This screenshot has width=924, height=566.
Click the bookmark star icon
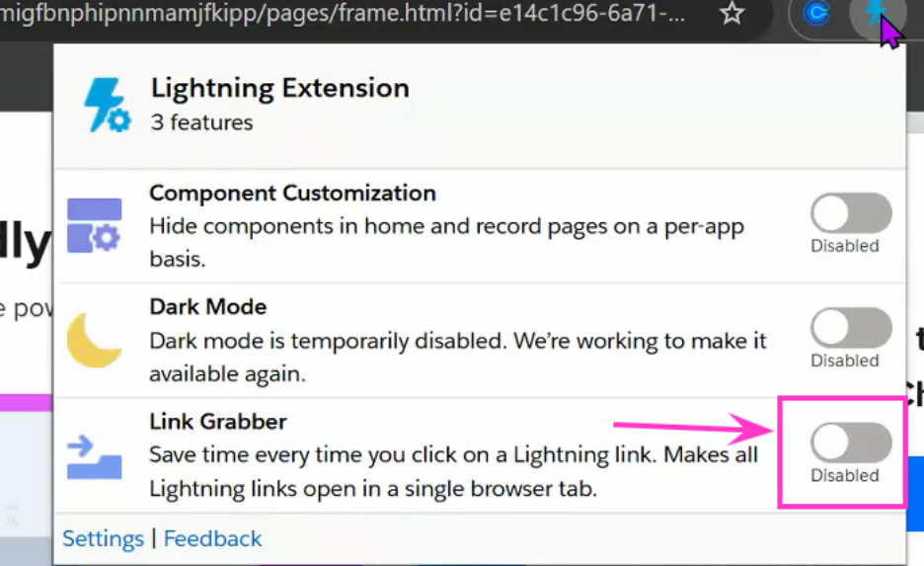pyautogui.click(x=731, y=13)
